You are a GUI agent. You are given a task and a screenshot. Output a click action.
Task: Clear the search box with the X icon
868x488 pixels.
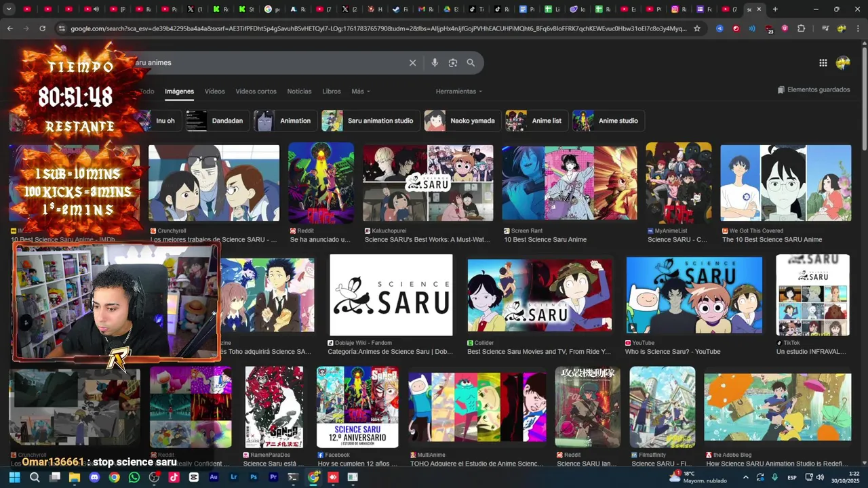pos(412,62)
